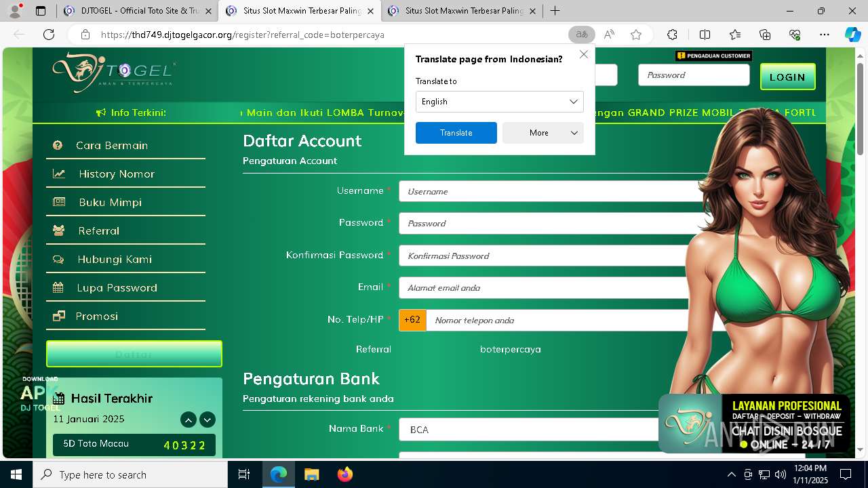Click the volume icon in system tray
This screenshot has height=488, width=868.
coord(780,474)
